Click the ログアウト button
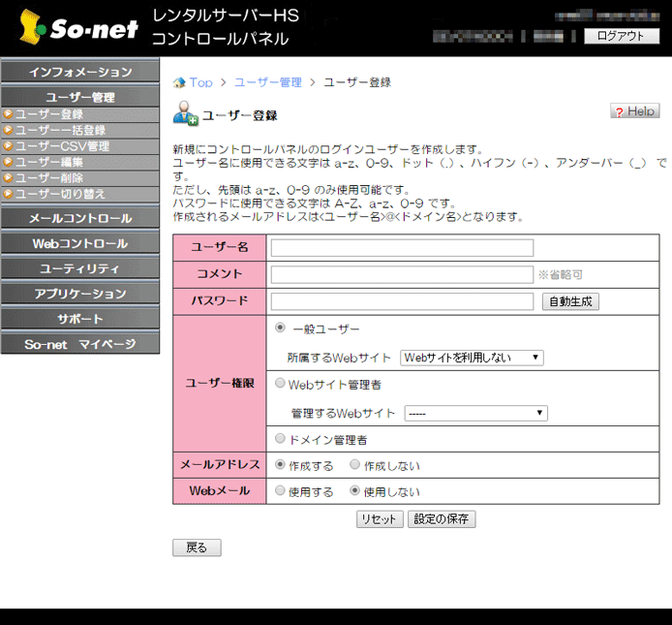The width and height of the screenshot is (672, 625). 621,36
